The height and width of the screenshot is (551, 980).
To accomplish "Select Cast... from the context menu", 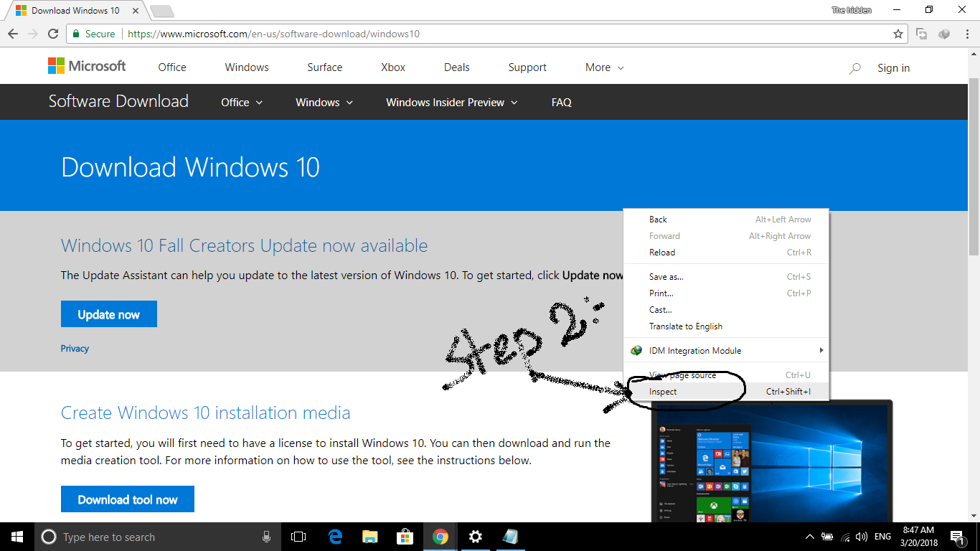I will [x=726, y=310].
